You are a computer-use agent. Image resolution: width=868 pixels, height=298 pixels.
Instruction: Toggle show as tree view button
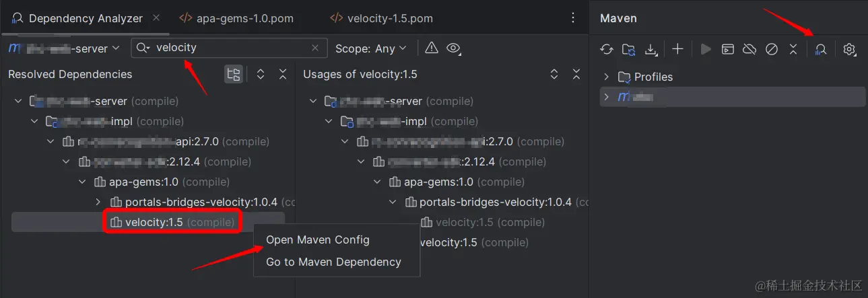pos(234,75)
